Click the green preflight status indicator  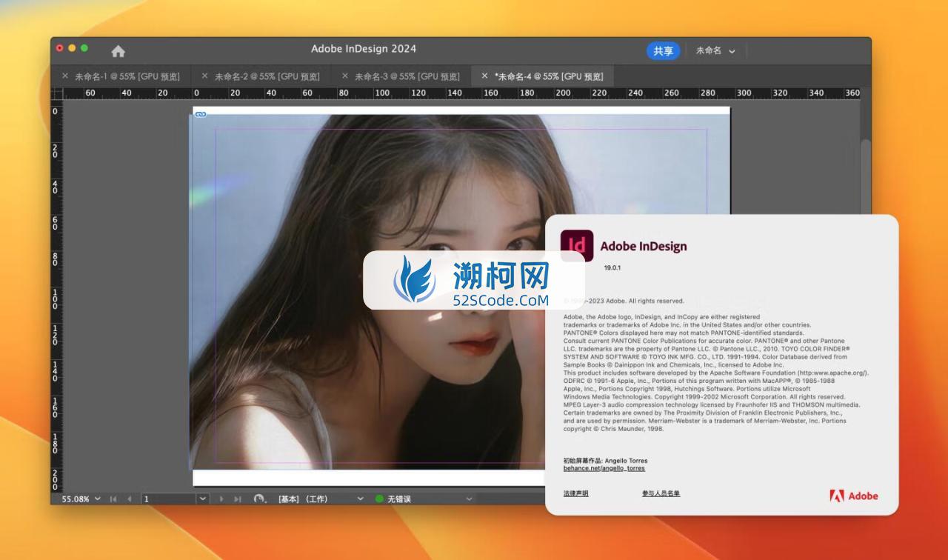379,499
